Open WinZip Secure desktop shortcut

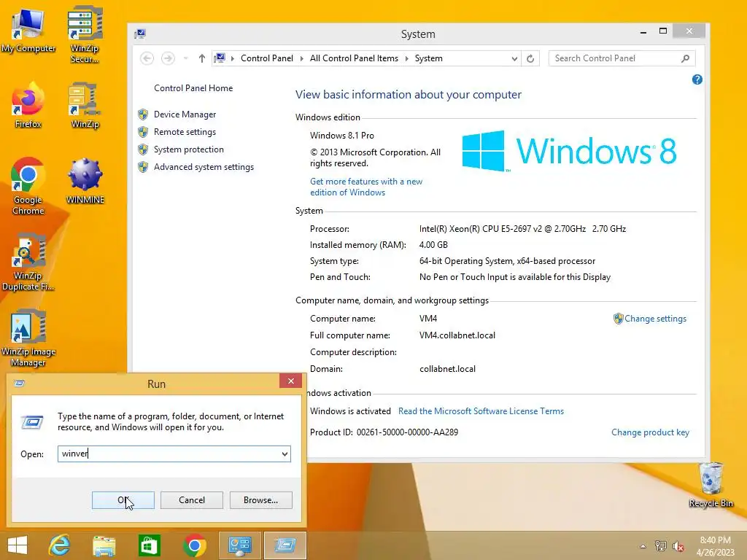click(x=85, y=34)
